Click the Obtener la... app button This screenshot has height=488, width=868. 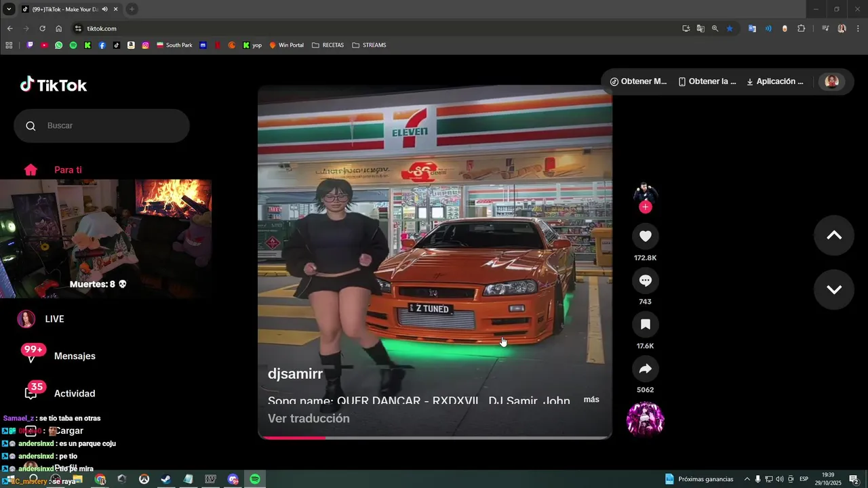(x=707, y=81)
